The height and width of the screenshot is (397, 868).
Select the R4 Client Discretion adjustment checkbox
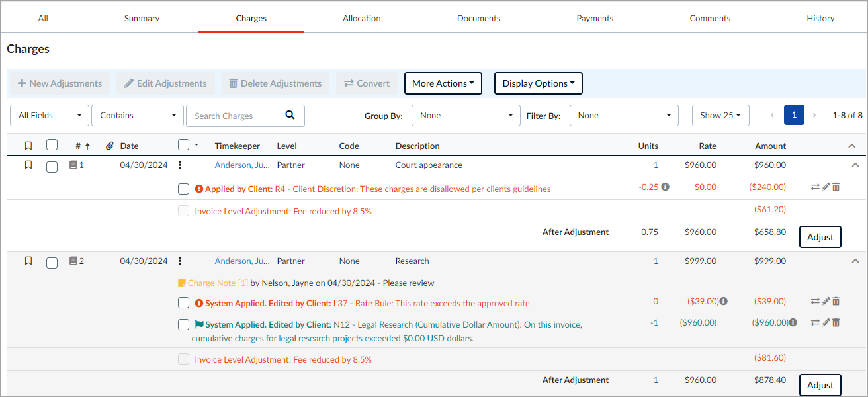point(184,189)
